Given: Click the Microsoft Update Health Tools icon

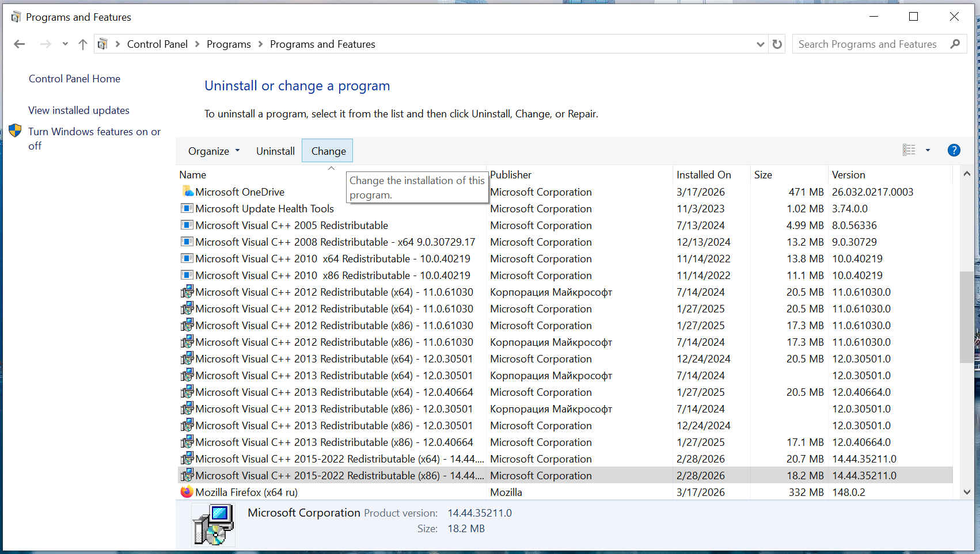Looking at the screenshot, I should [x=187, y=208].
